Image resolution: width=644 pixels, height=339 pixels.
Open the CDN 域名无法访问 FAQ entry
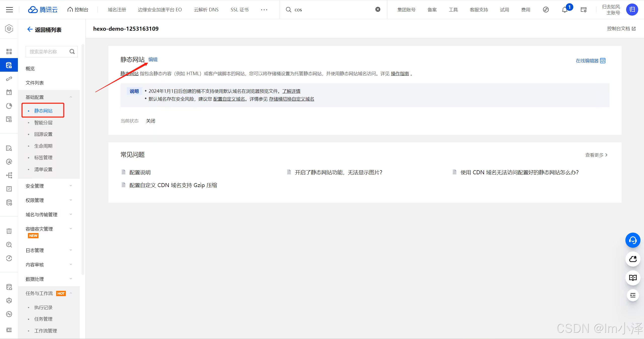coord(519,173)
